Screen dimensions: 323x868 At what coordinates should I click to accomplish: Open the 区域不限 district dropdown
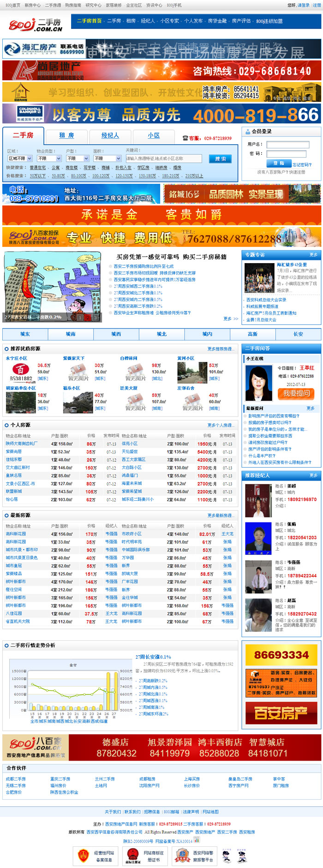[x=20, y=158]
